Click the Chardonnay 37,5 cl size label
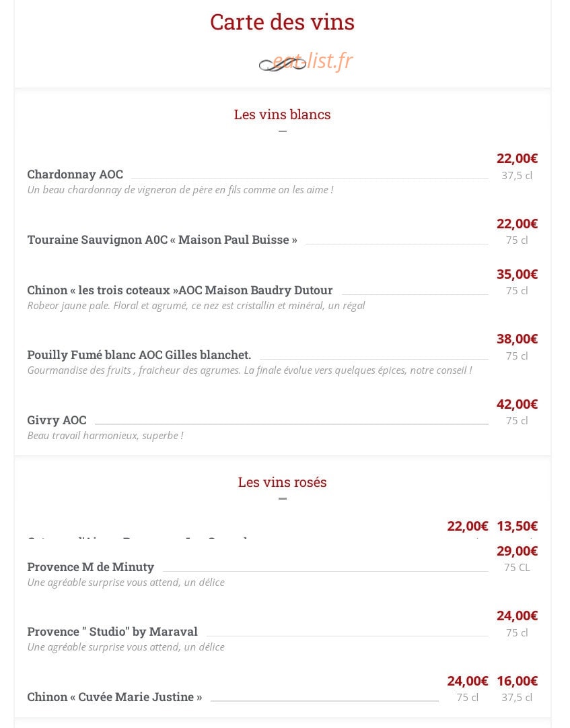The width and height of the screenshot is (570, 728). coord(517,176)
